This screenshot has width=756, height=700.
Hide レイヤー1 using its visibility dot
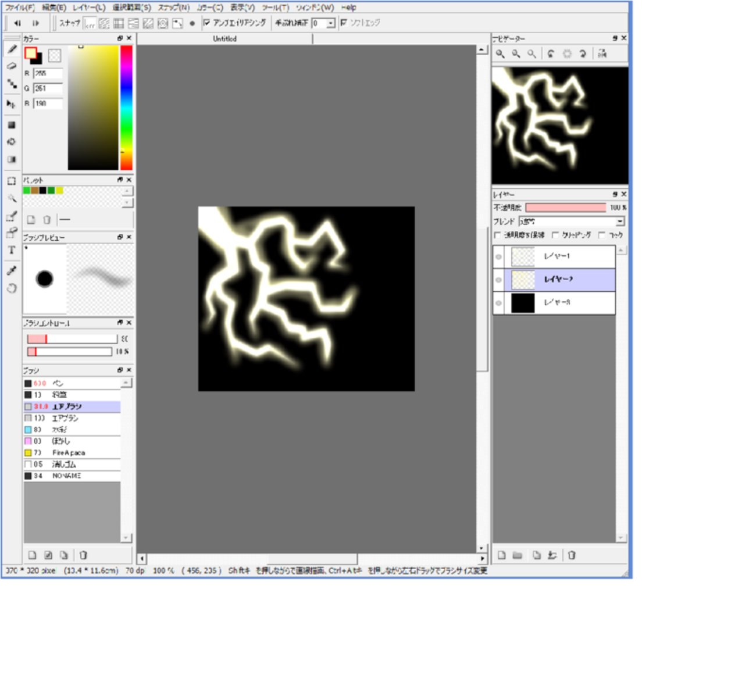(x=499, y=256)
